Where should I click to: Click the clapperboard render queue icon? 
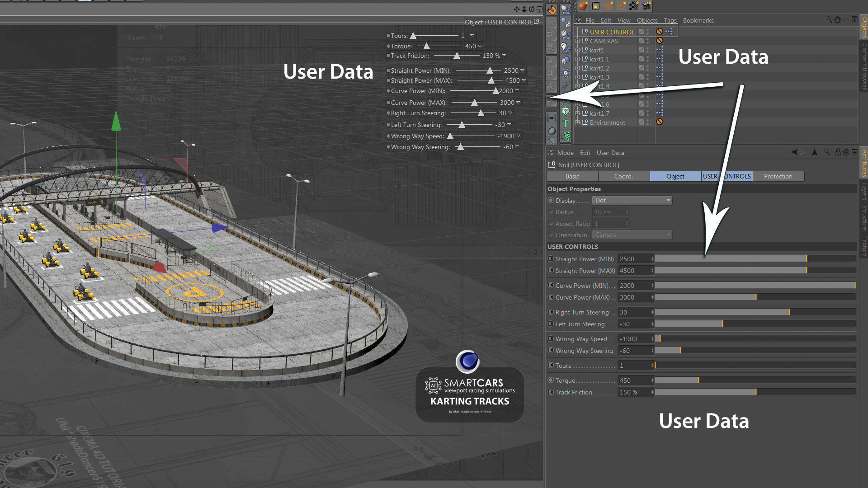[647, 5]
